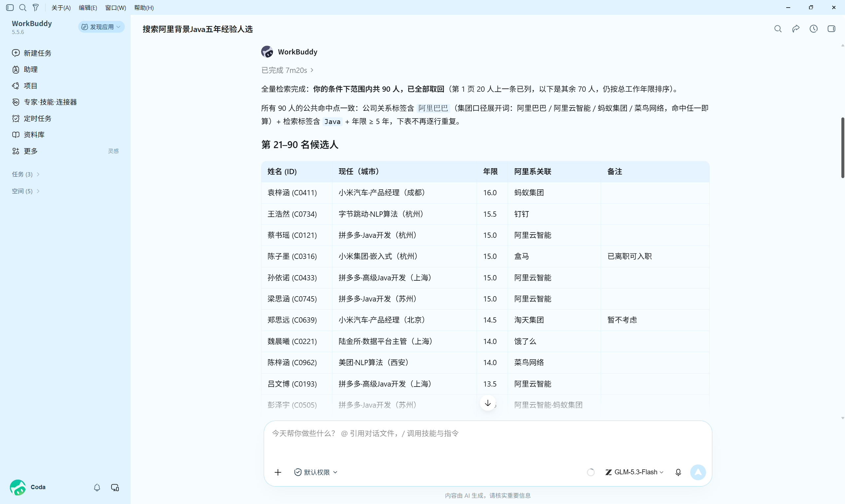The image size is (845, 504).
Task: Click the 饿了么 cell for 魏晨曦
Action: point(554,341)
